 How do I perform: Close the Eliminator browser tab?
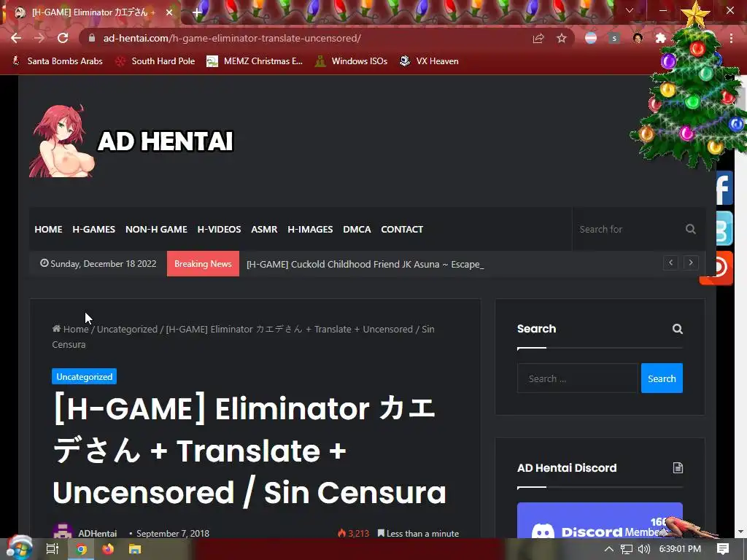point(169,12)
